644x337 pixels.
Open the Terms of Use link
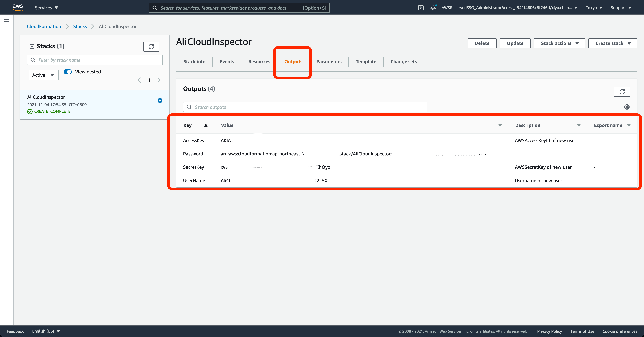point(582,331)
